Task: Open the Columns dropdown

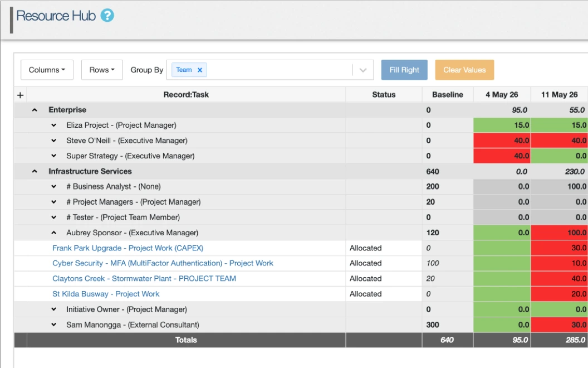Action: pyautogui.click(x=47, y=70)
